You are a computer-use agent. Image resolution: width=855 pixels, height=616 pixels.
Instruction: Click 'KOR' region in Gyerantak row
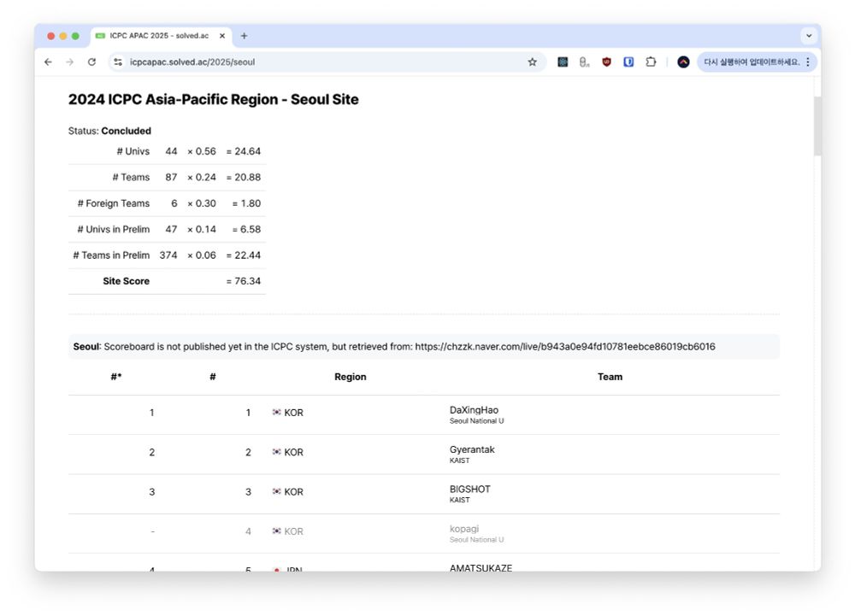click(293, 452)
